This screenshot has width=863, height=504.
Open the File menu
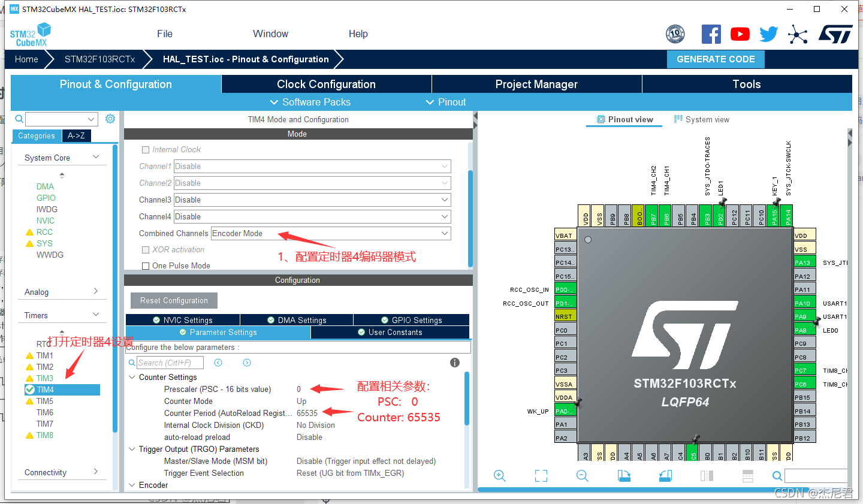click(x=165, y=34)
